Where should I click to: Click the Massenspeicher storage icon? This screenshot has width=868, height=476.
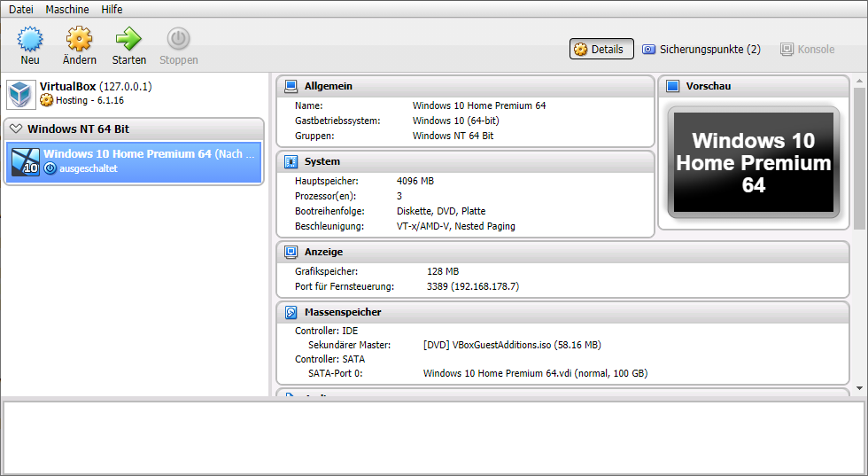291,312
